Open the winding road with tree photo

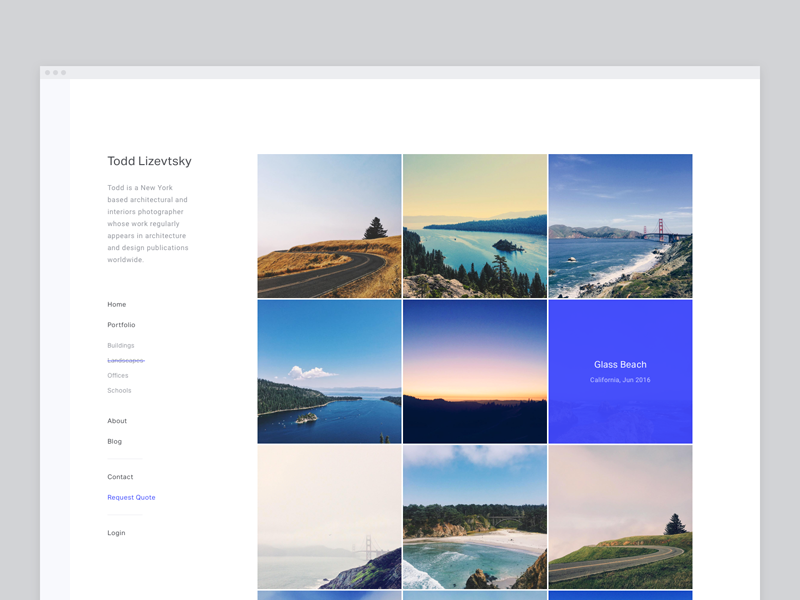point(329,226)
